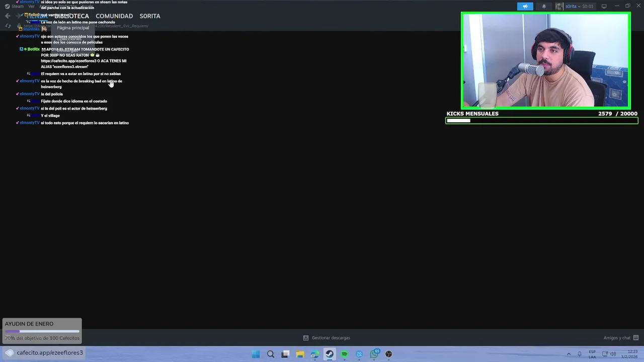Switch the ESP LAA input language
Screen dimensions: 644x362
click(592, 354)
